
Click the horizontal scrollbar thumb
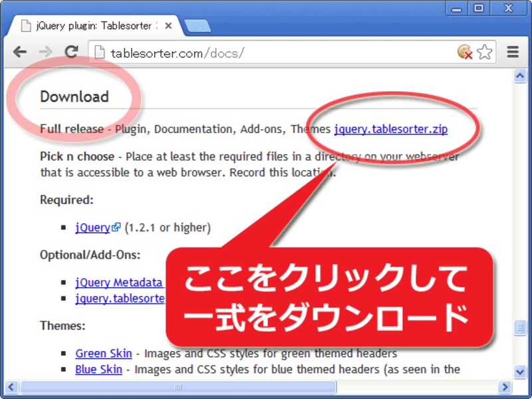178,387
